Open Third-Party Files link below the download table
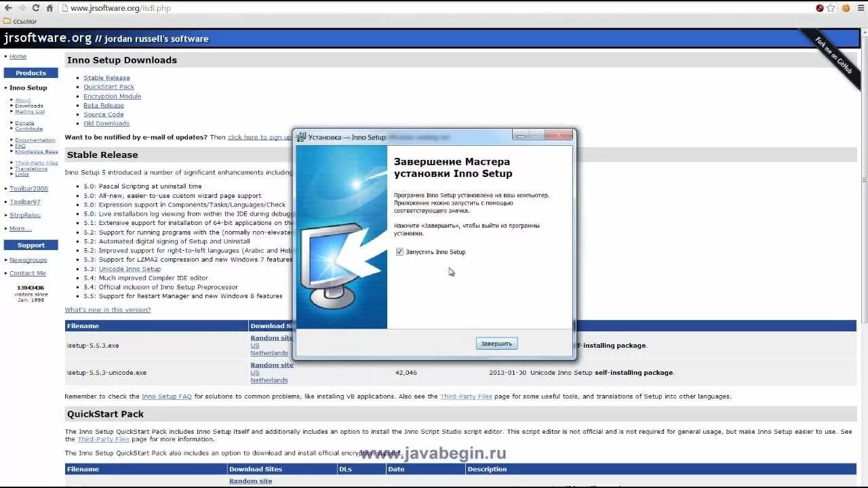 [466, 396]
